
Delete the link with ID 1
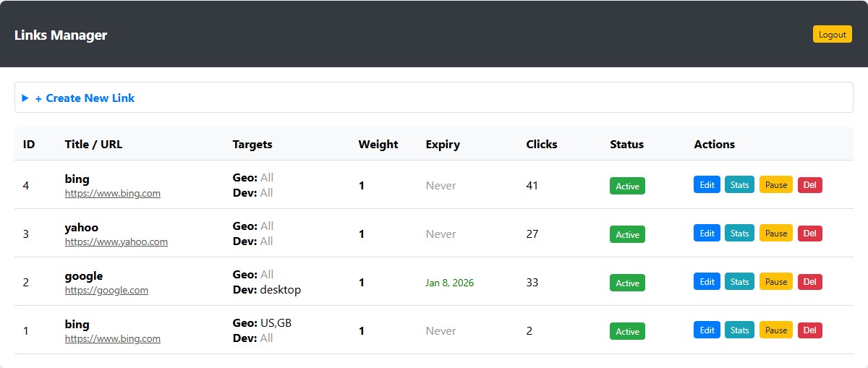(810, 330)
